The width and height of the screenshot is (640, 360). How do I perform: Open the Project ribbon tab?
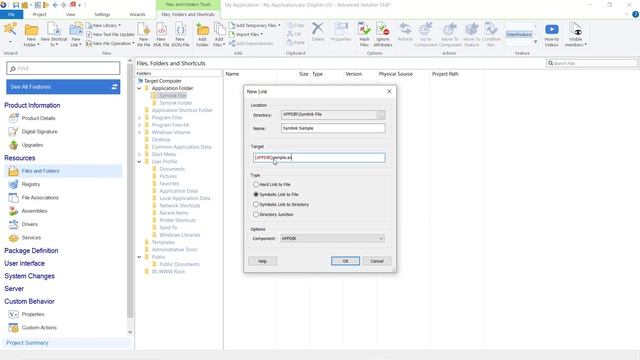click(x=40, y=14)
